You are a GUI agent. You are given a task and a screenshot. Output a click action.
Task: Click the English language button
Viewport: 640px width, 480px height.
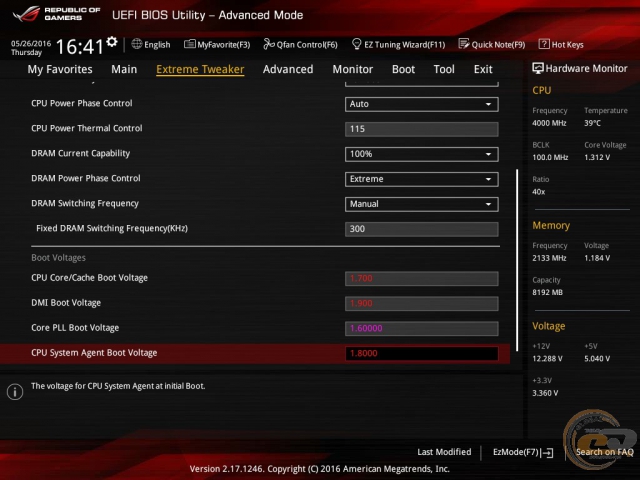(x=151, y=44)
